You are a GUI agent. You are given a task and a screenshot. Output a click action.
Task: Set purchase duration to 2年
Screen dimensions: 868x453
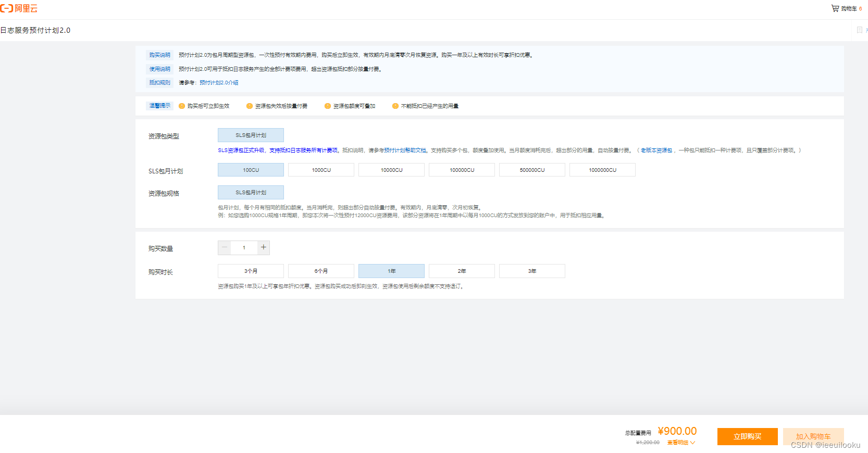pyautogui.click(x=462, y=271)
